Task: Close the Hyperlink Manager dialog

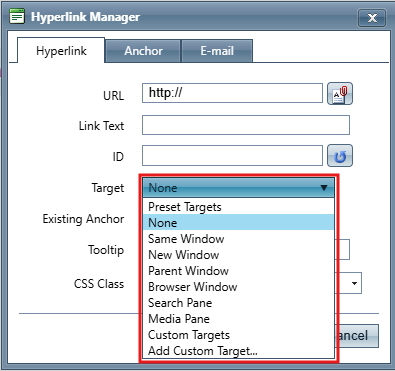Action: 372,17
